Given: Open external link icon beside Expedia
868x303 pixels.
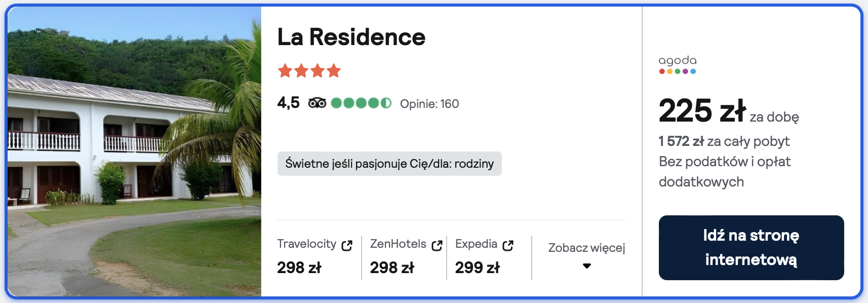Looking at the screenshot, I should pos(508,246).
